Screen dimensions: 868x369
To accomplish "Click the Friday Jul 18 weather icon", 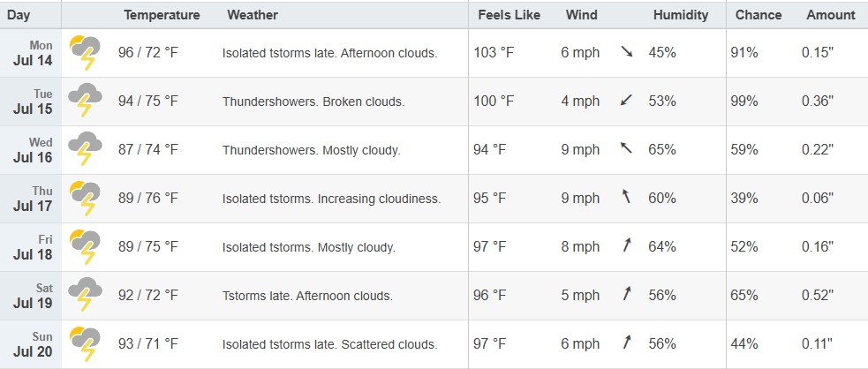I will tap(86, 246).
